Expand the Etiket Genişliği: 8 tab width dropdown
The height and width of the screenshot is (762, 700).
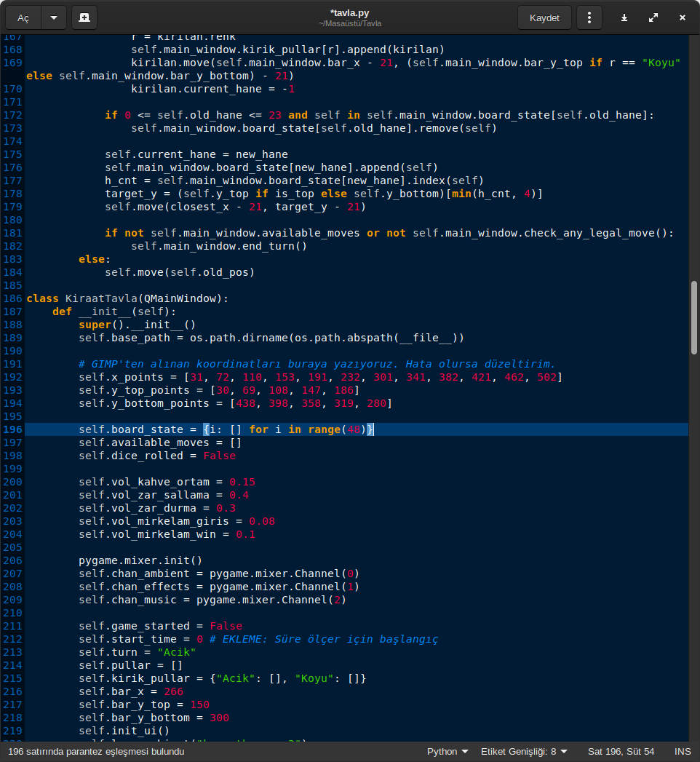tap(524, 751)
